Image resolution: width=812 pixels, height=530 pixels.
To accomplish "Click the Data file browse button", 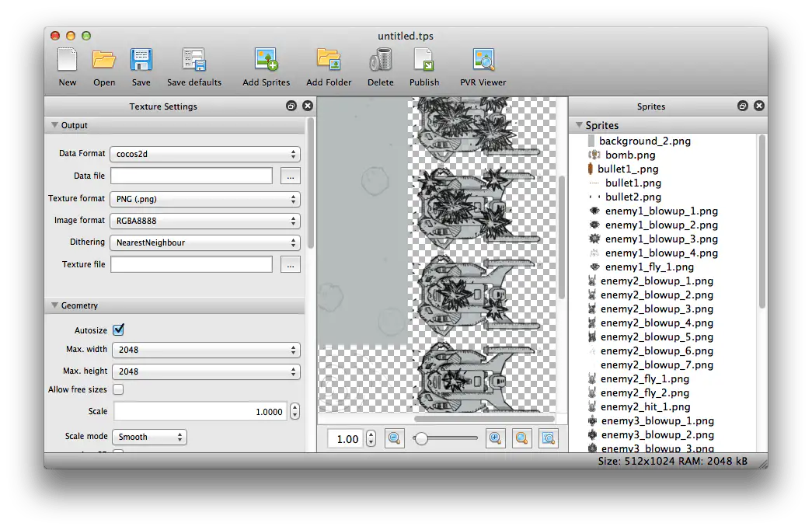I will 290,176.
